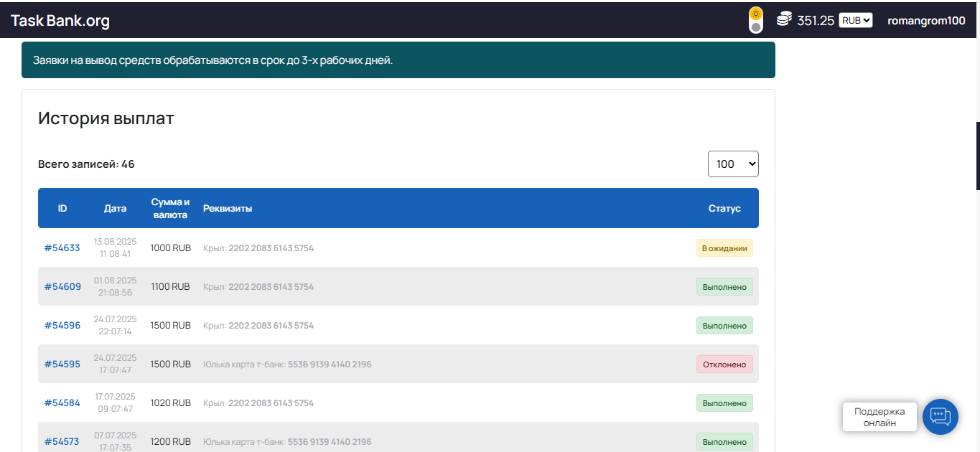
Task: Click the date 24.07.2025 22:07:14
Action: coord(115,326)
